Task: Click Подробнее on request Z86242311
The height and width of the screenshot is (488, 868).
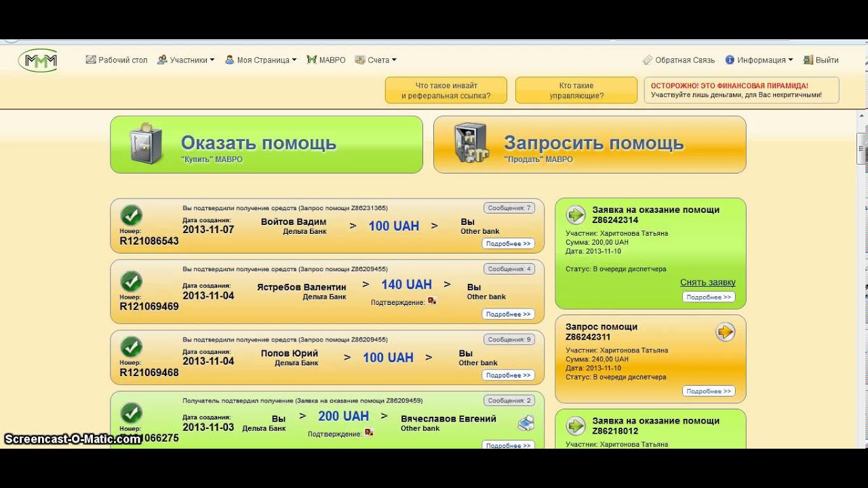Action: point(709,391)
